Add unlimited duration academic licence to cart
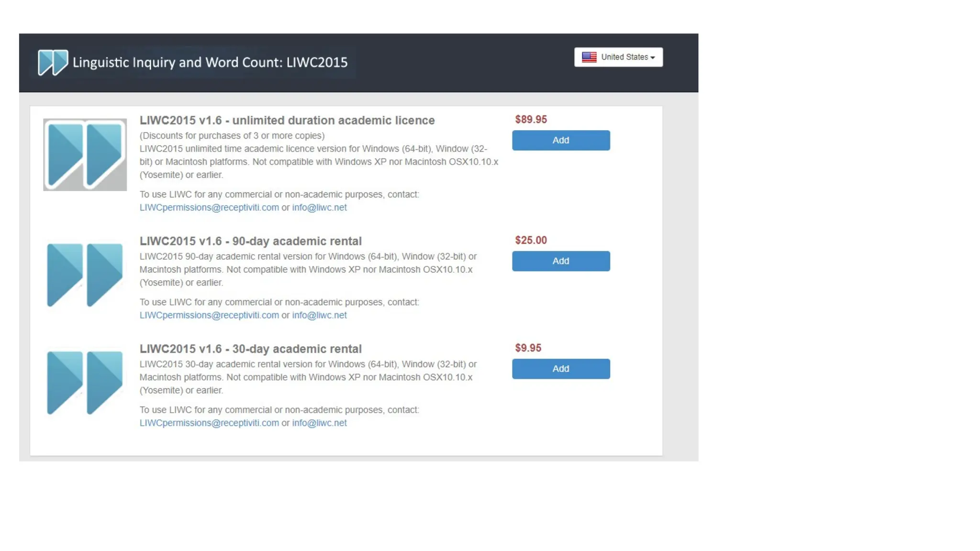Screen dimensions: 980x551 (560, 140)
